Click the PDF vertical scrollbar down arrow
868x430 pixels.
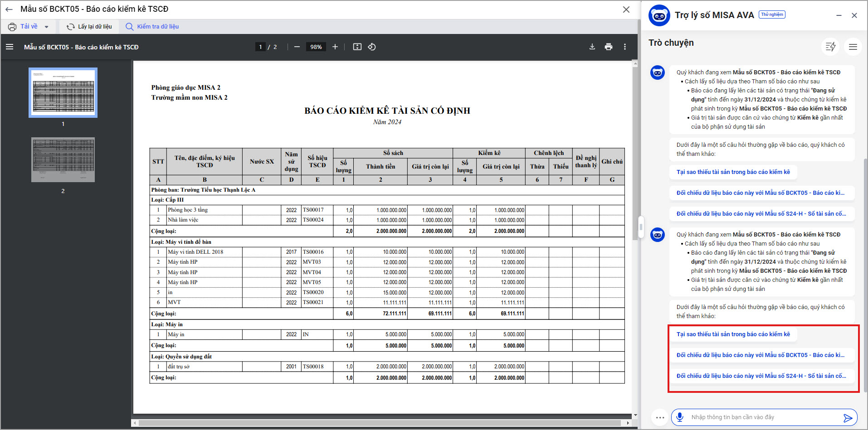tap(635, 415)
